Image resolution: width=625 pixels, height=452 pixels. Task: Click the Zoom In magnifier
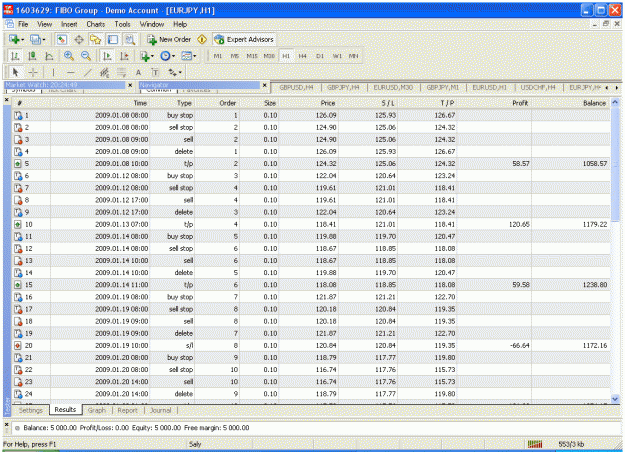(69, 56)
